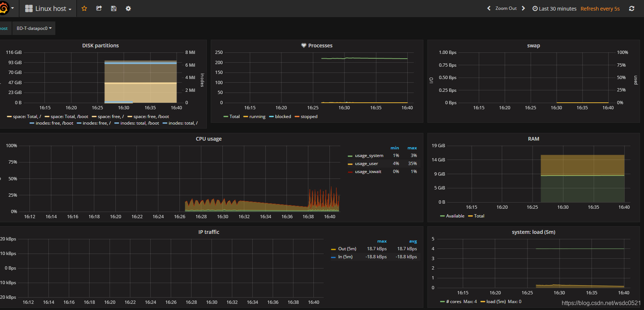Open the Last 30 minutes time picker
Screen dimensions: 644x310
(x=554, y=9)
